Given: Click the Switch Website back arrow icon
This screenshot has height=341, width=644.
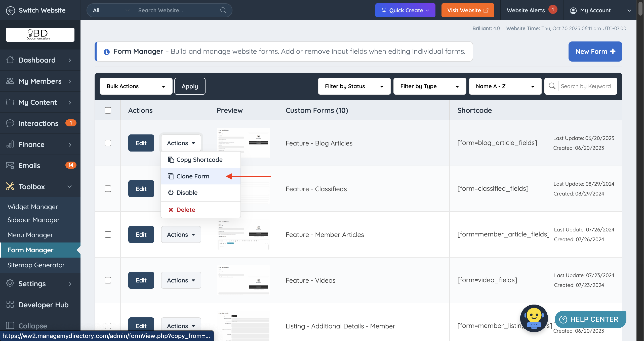Looking at the screenshot, I should coord(10,10).
